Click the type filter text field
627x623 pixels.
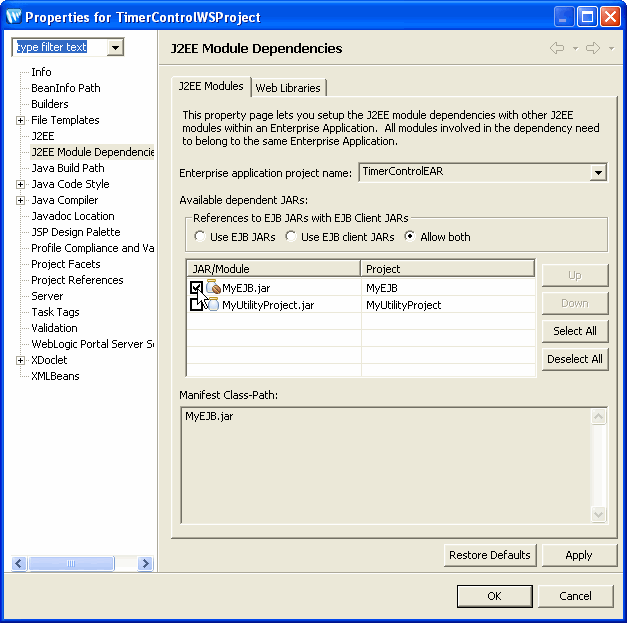[60, 47]
